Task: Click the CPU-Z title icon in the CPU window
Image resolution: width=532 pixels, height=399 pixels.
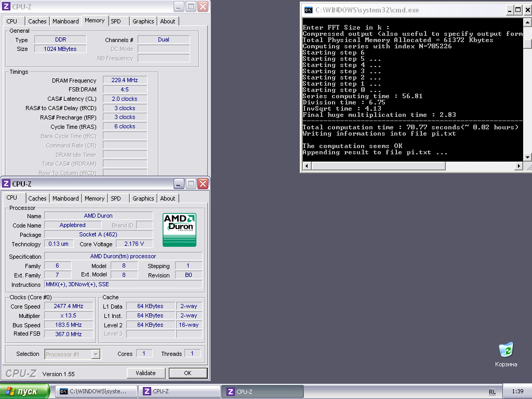Action: pyautogui.click(x=6, y=183)
